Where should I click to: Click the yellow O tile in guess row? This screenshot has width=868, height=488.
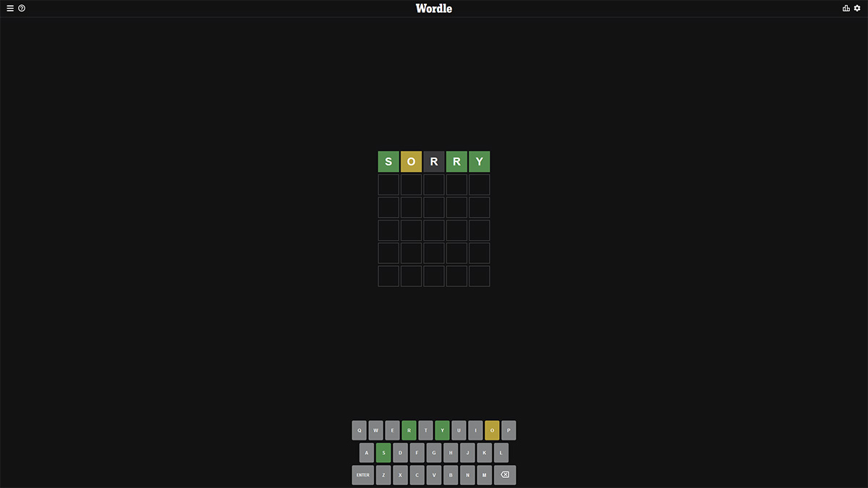point(411,162)
